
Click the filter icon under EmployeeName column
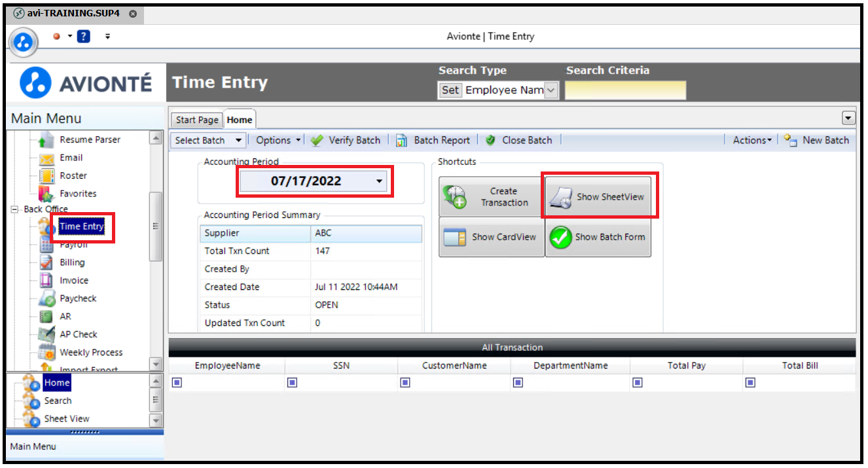click(177, 382)
